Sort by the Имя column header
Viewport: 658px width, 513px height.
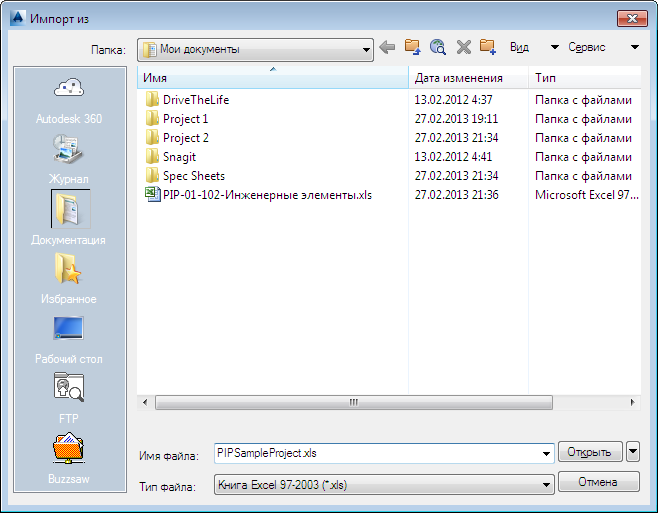[x=273, y=77]
